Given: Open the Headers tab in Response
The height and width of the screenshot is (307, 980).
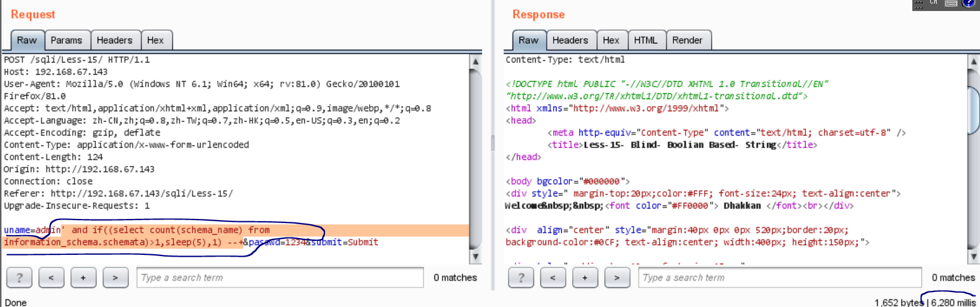Looking at the screenshot, I should pos(570,40).
